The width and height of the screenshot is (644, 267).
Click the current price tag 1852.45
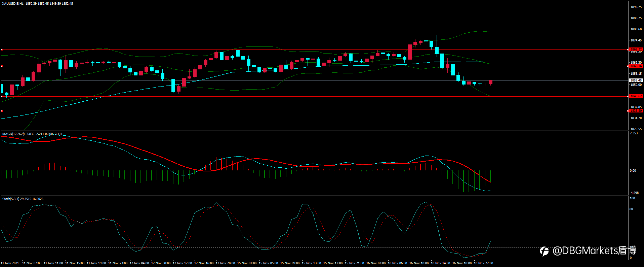tap(636, 80)
